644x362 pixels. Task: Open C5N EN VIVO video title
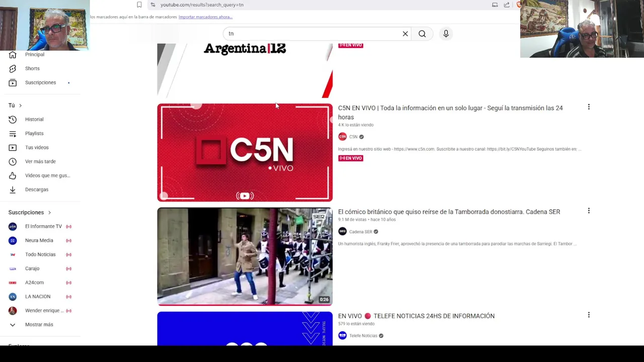pos(450,113)
